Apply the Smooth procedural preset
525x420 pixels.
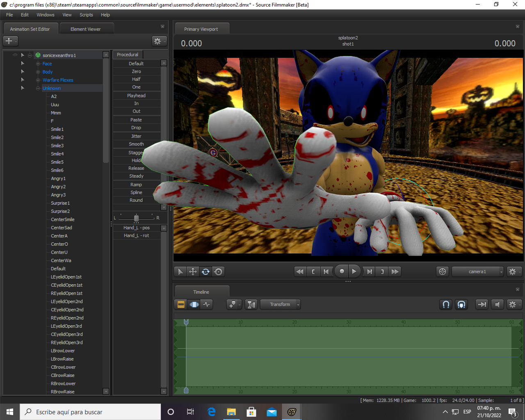tap(136, 144)
